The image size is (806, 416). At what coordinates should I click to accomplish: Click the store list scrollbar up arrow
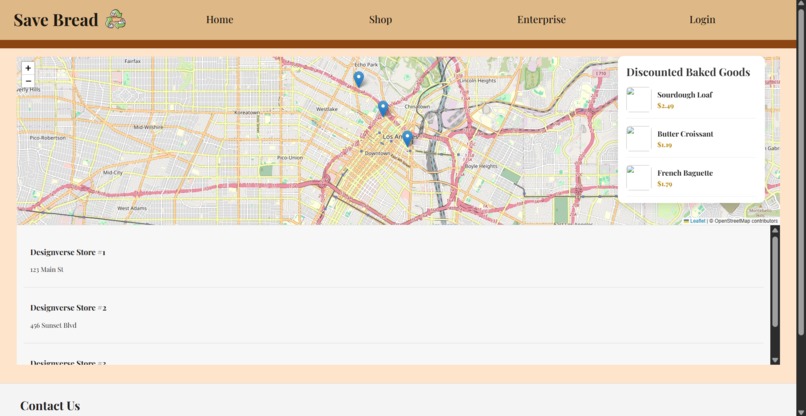775,230
